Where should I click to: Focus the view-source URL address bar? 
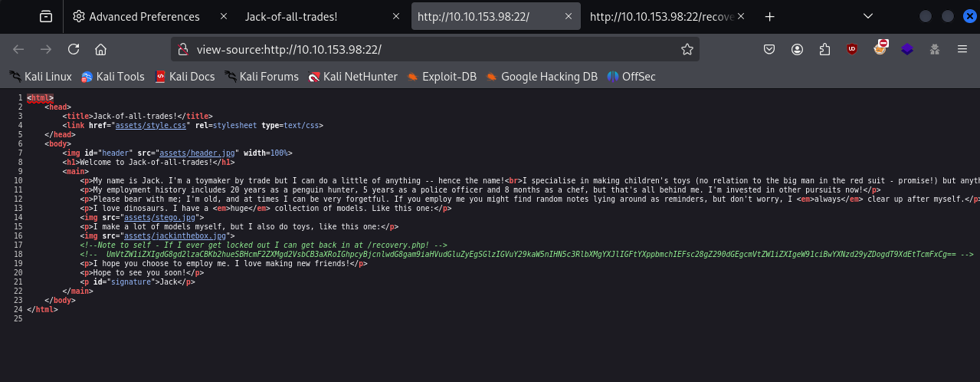434,49
